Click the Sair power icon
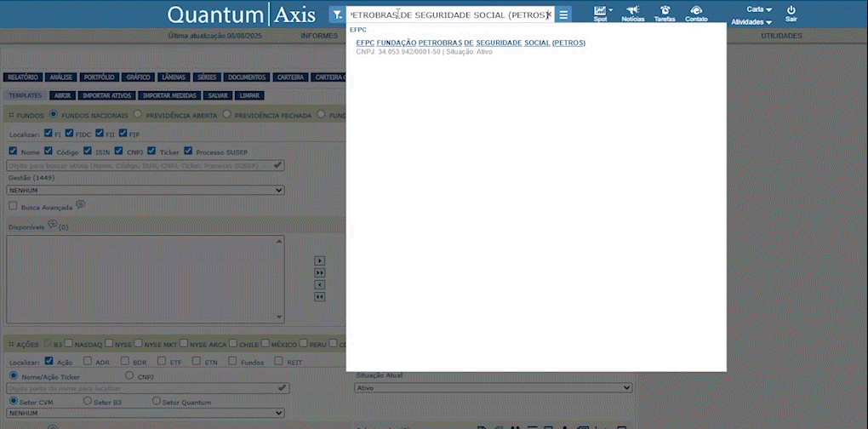 point(791,10)
